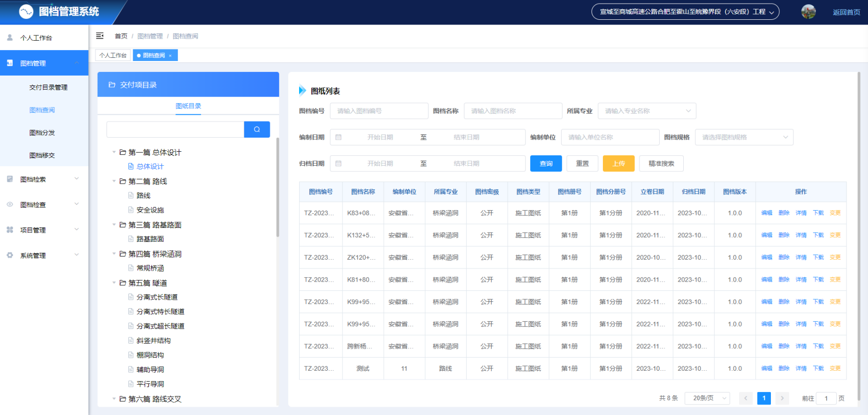The width and height of the screenshot is (868, 415).
Task: Click the 重置 button
Action: 582,164
